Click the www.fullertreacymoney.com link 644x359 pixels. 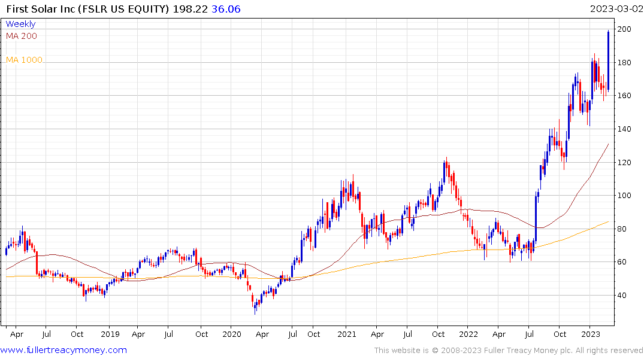64,350
